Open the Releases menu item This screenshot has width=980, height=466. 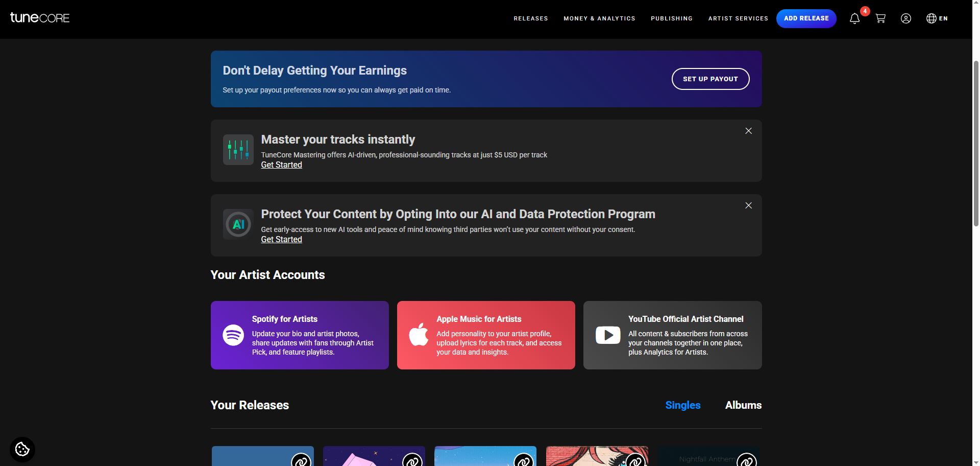531,18
